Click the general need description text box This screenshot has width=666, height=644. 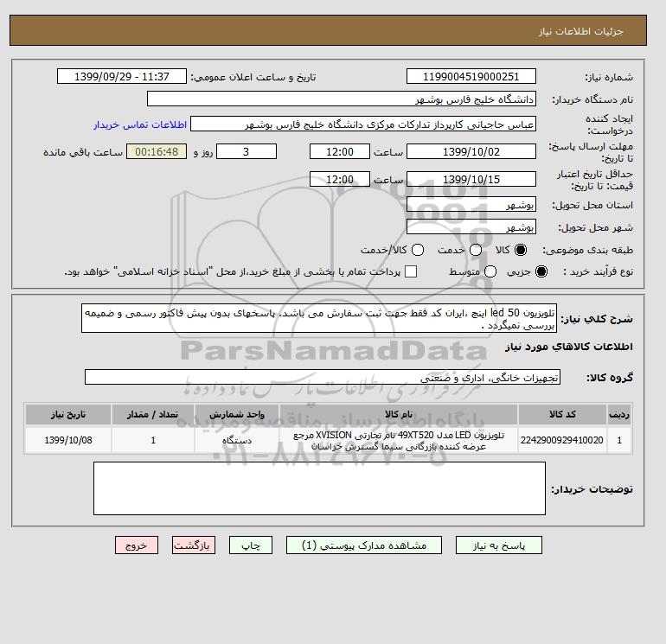tap(319, 318)
